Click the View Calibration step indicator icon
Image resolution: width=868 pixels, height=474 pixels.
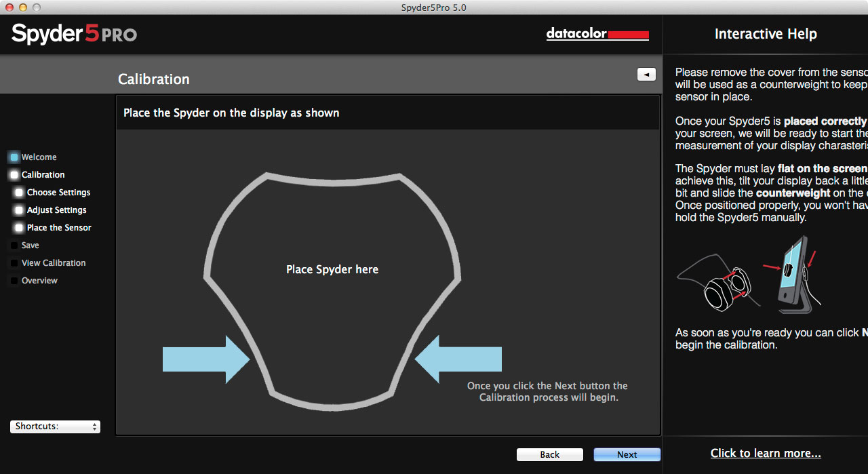14,263
